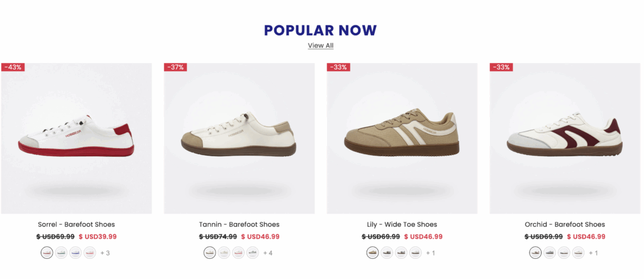The width and height of the screenshot is (644, 279).
Task: Open the Orchid - Barefoot Shoes title
Action: (x=565, y=224)
